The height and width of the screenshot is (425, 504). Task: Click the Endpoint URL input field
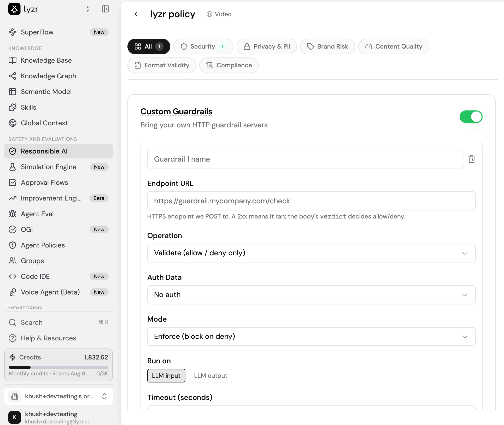[311, 201]
